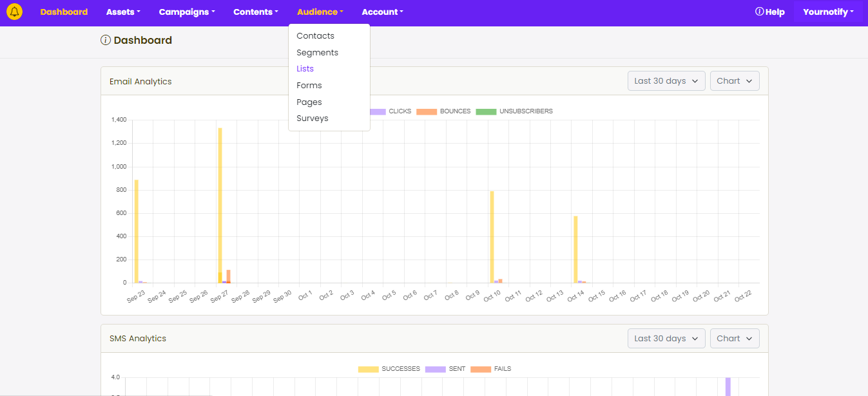Screen dimensions: 868x396
Task: Toggle CLICKS legend swatch in email chart
Action: point(378,111)
